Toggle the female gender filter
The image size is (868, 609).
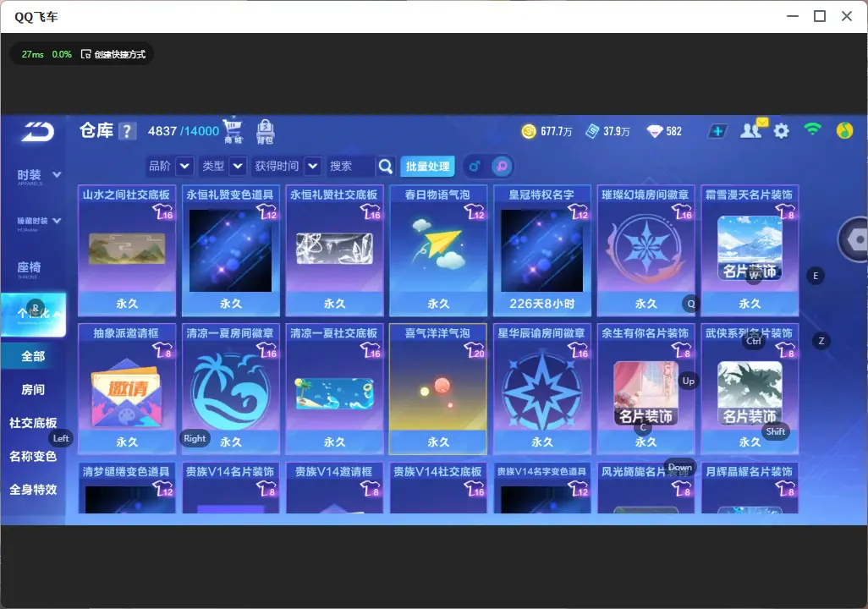tap(502, 166)
